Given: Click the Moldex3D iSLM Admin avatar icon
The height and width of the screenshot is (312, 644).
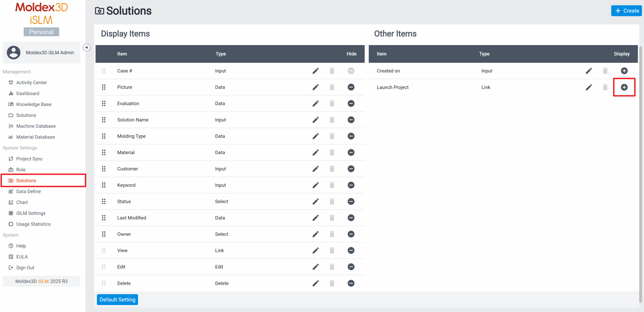Looking at the screenshot, I should pos(14,52).
